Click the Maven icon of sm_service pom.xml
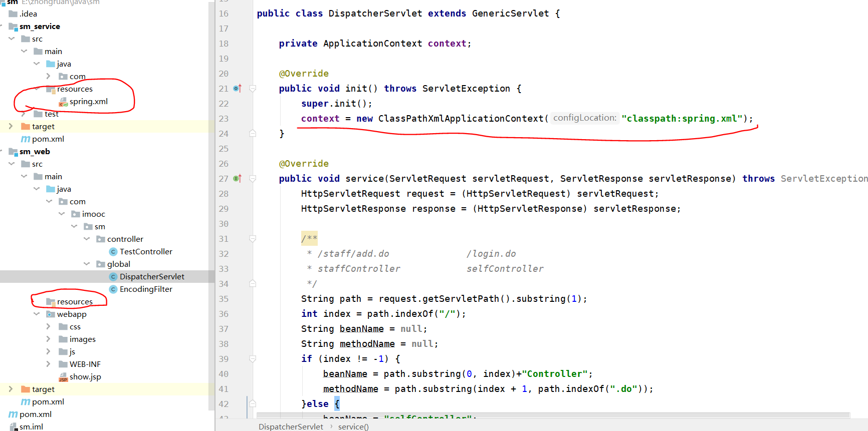Image resolution: width=868 pixels, height=431 pixels. click(x=26, y=139)
